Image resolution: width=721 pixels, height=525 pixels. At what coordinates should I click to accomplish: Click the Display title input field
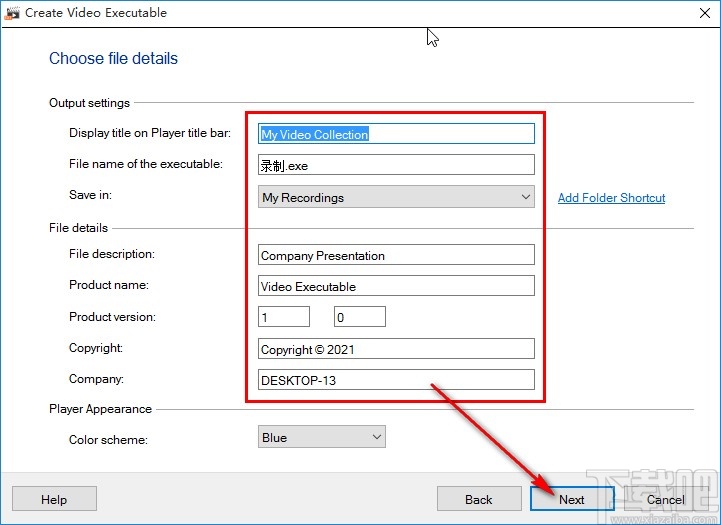pos(396,134)
